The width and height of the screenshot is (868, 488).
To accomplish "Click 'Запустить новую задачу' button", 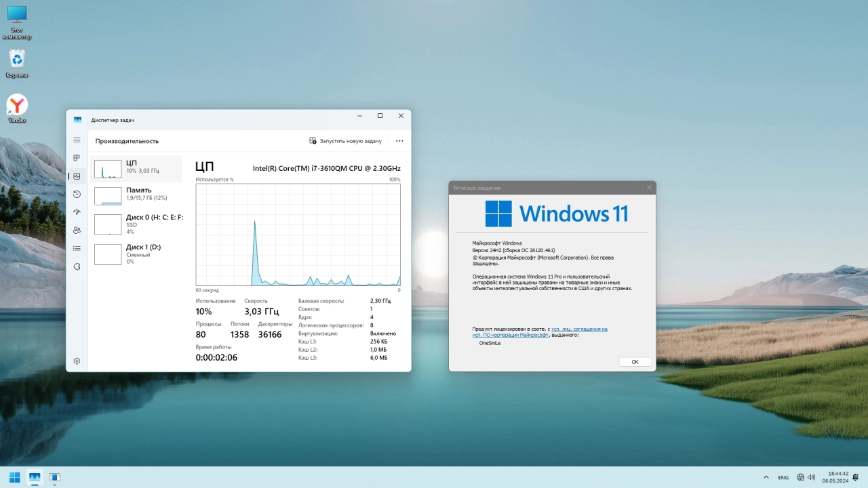I will [346, 141].
